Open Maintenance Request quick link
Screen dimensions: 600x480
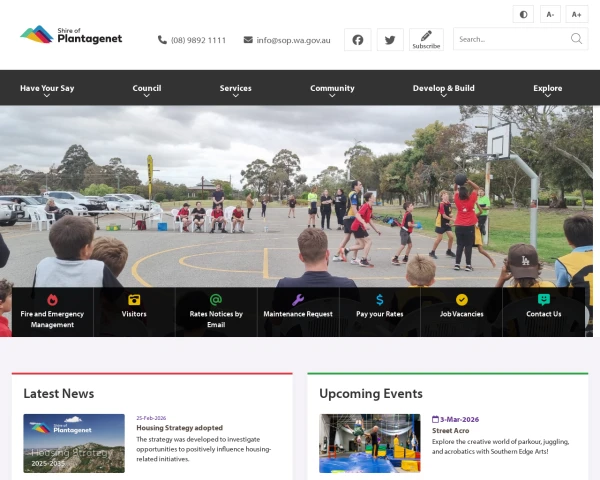(x=298, y=314)
